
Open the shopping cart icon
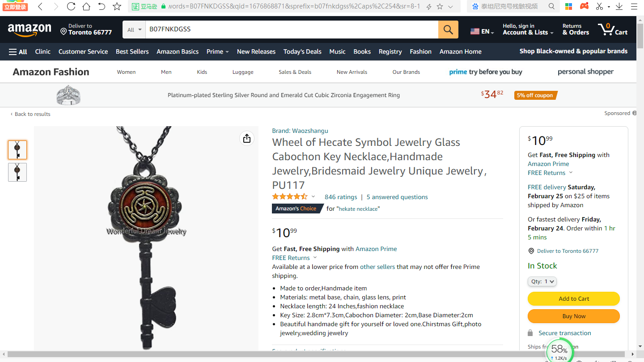pyautogui.click(x=613, y=30)
